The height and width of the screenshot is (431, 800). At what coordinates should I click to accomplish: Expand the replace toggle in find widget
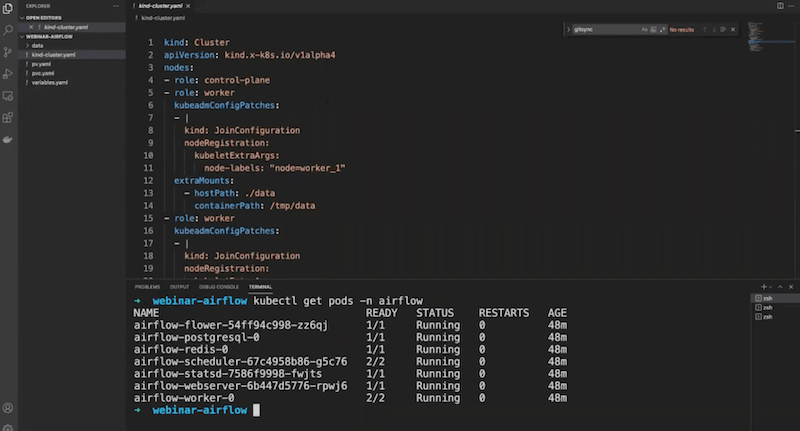coord(568,30)
